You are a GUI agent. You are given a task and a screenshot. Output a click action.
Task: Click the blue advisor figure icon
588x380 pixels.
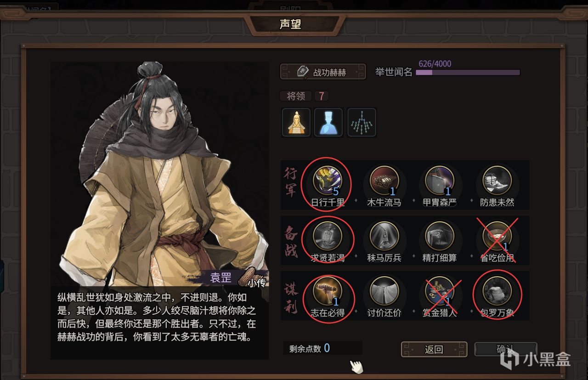pyautogui.click(x=328, y=122)
